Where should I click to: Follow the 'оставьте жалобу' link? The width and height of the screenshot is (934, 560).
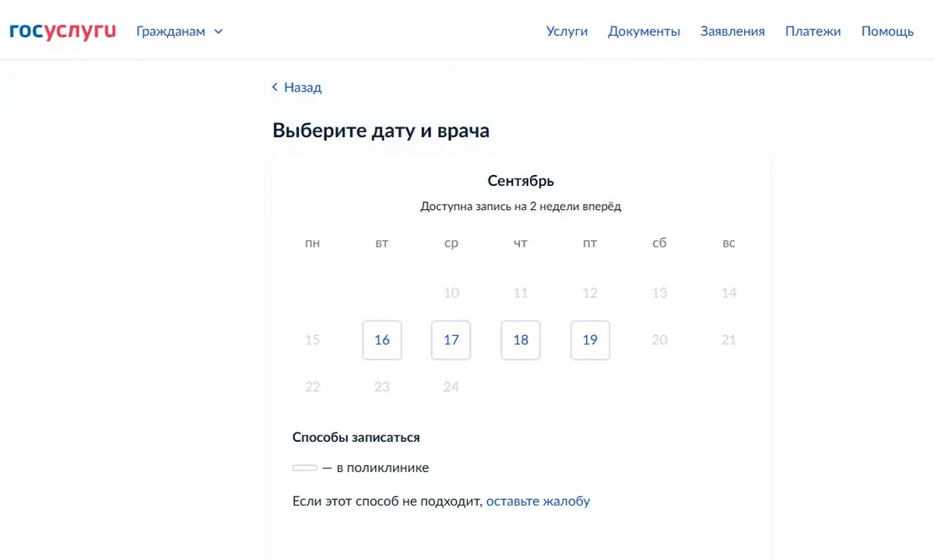pyautogui.click(x=538, y=501)
